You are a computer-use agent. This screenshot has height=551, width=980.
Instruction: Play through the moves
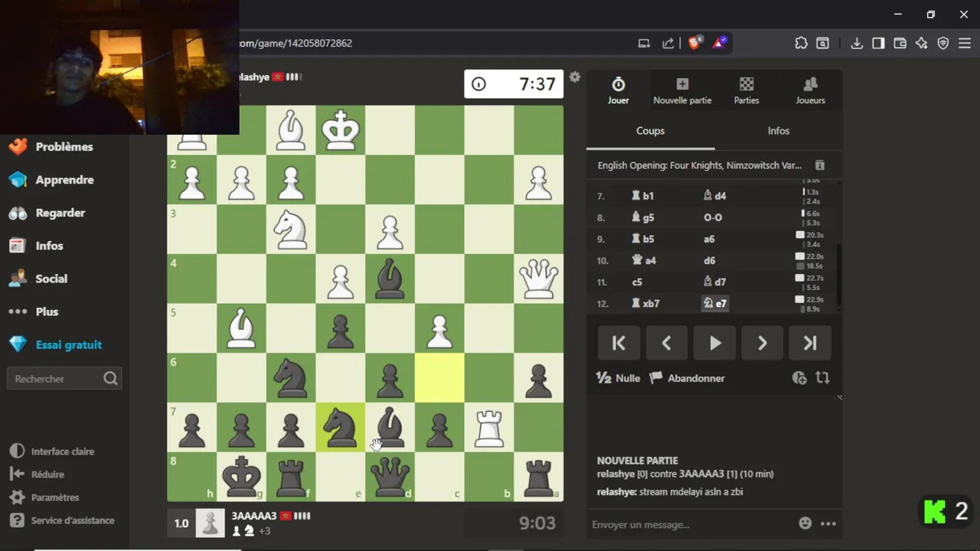click(714, 344)
